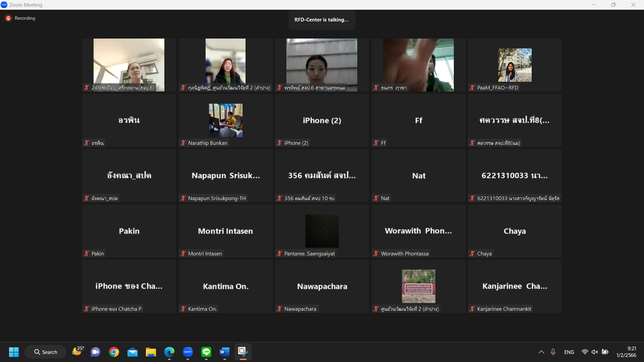Open the clock and date flyout
Screen dimensions: 644x362
point(626,352)
